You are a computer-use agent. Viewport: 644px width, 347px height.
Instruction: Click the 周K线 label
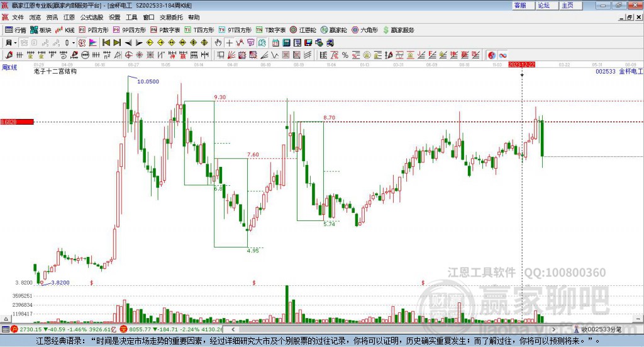coord(9,67)
